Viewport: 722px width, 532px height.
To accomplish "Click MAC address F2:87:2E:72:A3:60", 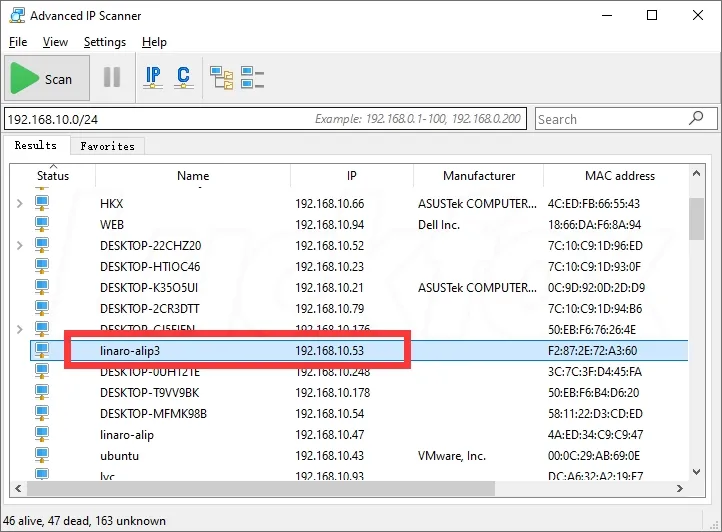I will 592,351.
